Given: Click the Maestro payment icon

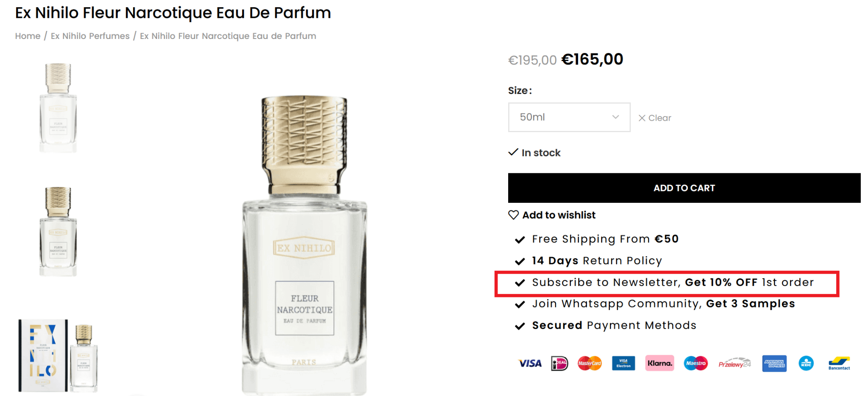Looking at the screenshot, I should point(696,363).
